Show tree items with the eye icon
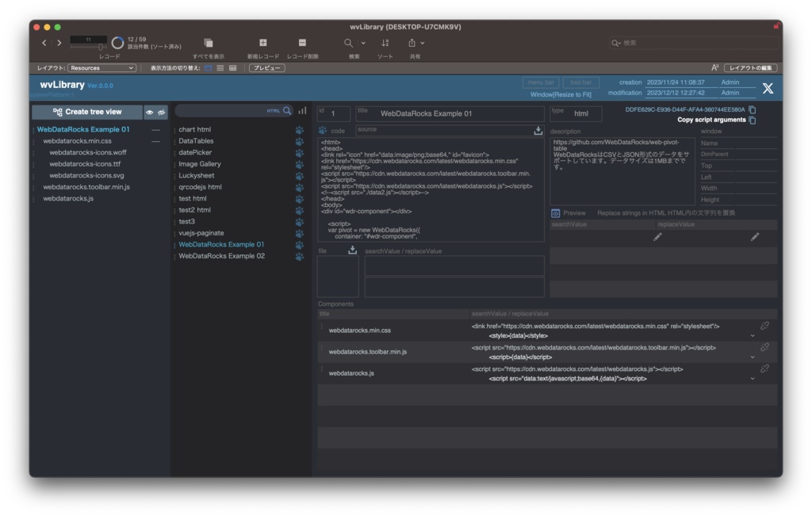Viewport: 812px width, 516px height. pyautogui.click(x=150, y=113)
